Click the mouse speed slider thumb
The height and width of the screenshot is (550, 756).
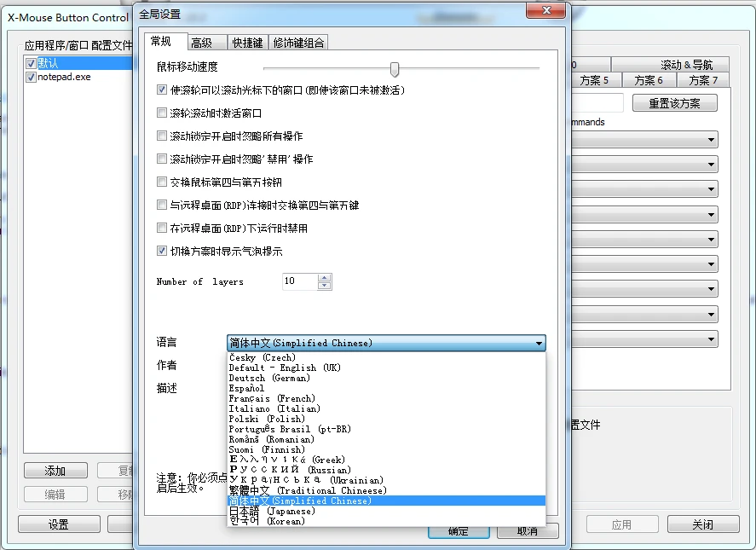(x=395, y=69)
